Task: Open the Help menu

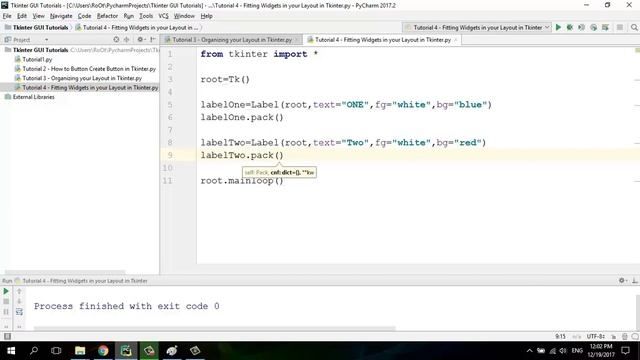Action: pos(207,16)
